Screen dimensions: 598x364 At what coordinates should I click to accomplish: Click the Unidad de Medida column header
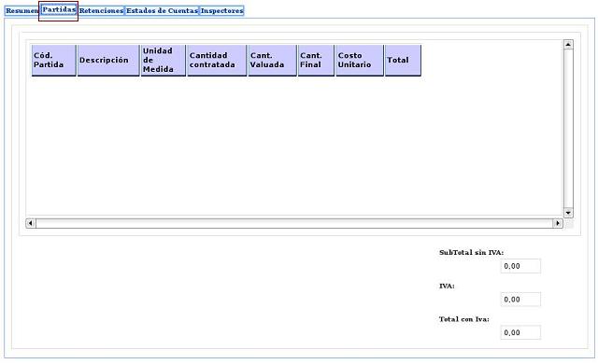[x=163, y=60]
